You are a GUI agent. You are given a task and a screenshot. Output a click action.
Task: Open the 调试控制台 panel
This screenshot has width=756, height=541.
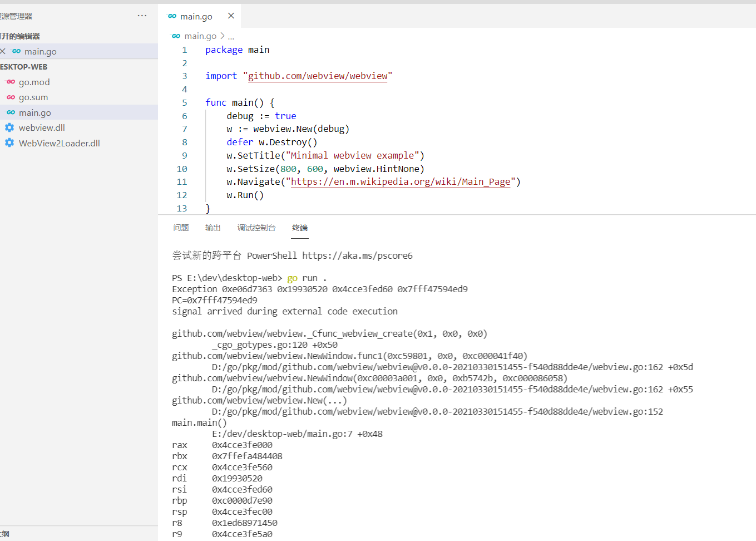click(256, 228)
